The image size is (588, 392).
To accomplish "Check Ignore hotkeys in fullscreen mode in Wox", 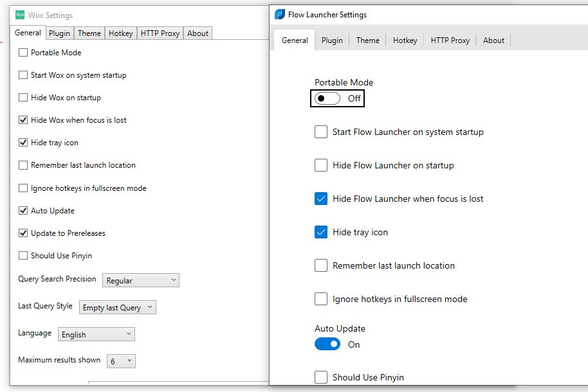I will (x=23, y=188).
